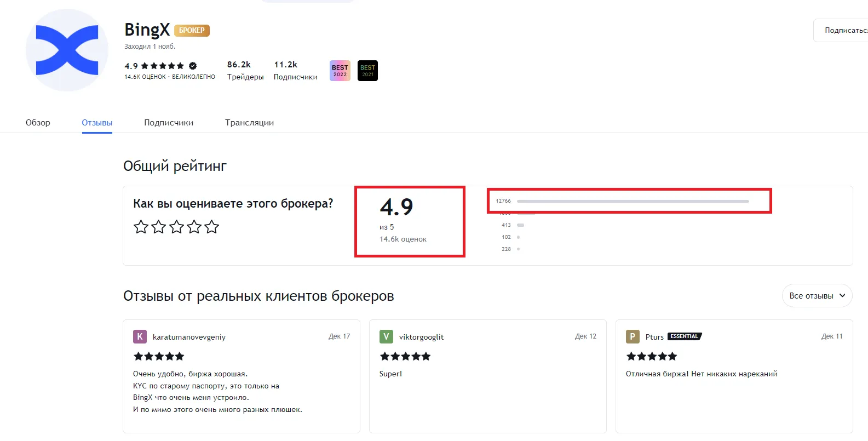Open the Обзор tab

(38, 123)
